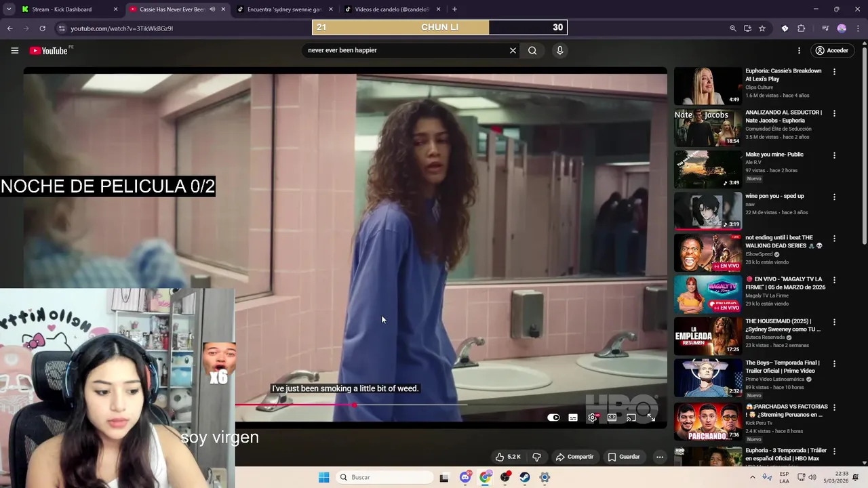The height and width of the screenshot is (488, 868).
Task: Bookmark this page with star
Action: click(762, 28)
